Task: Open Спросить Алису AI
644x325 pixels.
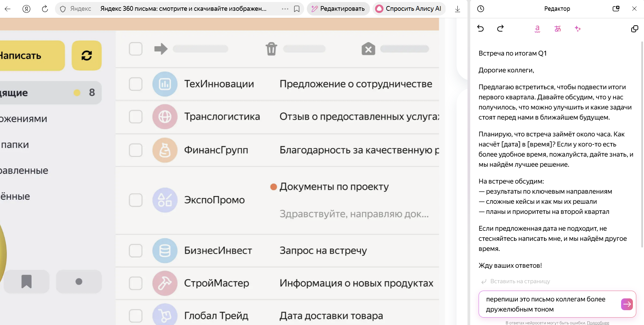Action: [x=409, y=9]
